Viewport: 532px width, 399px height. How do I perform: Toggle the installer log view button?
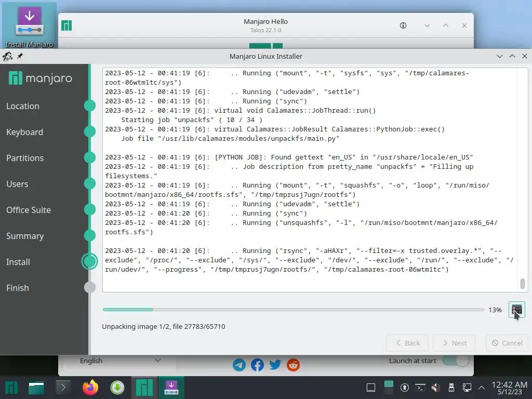point(516,310)
